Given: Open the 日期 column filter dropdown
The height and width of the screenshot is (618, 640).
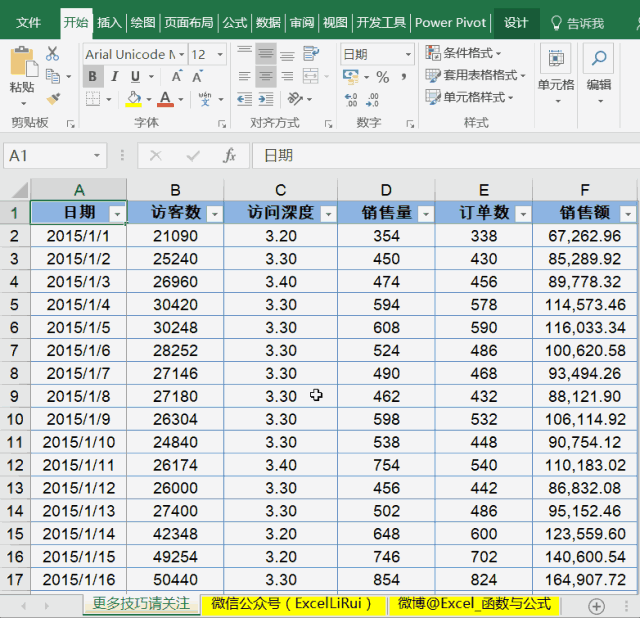Looking at the screenshot, I should pyautogui.click(x=117, y=214).
